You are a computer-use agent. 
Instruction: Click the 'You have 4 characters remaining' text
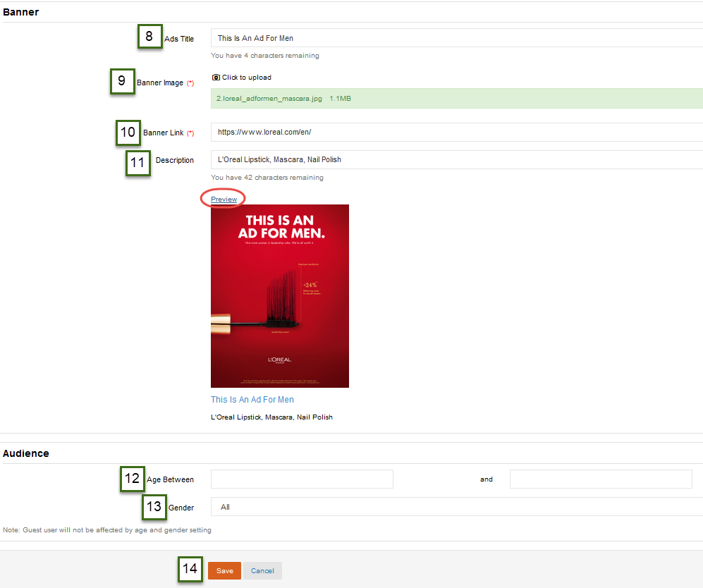265,56
